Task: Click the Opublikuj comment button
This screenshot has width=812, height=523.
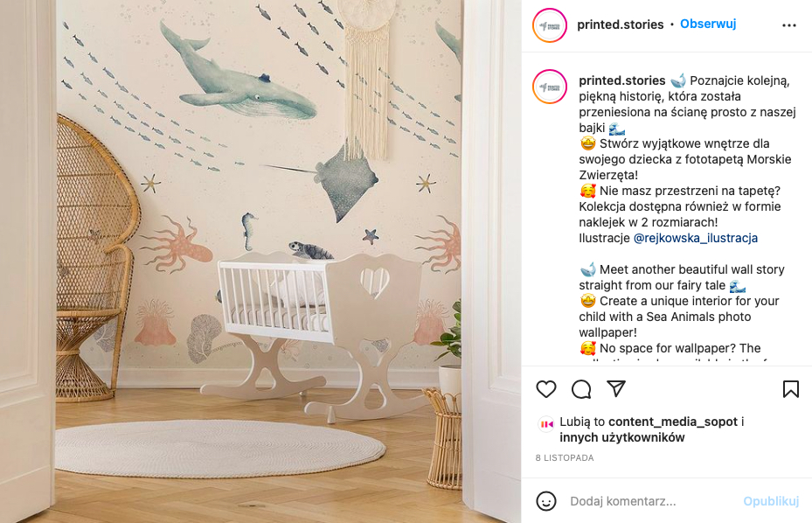Action: 771,501
